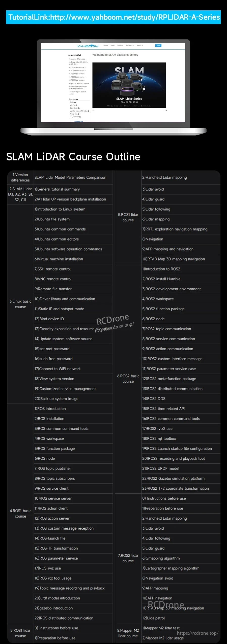The width and height of the screenshot is (227, 644).
Task: Click the download icon next to PC_Software
Action: click(x=80, y=117)
